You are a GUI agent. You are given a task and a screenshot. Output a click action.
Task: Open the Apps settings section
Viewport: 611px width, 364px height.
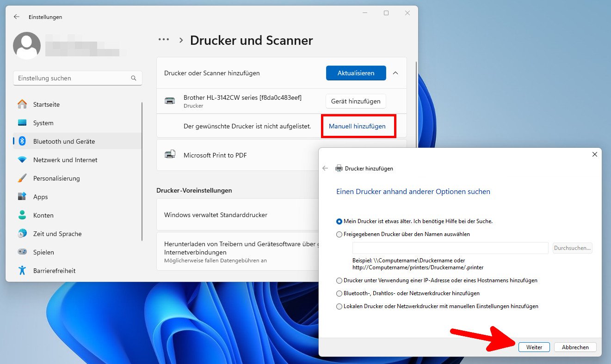point(40,197)
